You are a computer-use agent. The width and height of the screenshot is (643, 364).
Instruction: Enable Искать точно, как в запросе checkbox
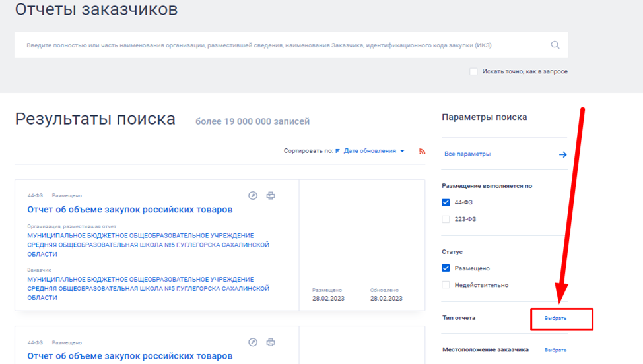(473, 71)
